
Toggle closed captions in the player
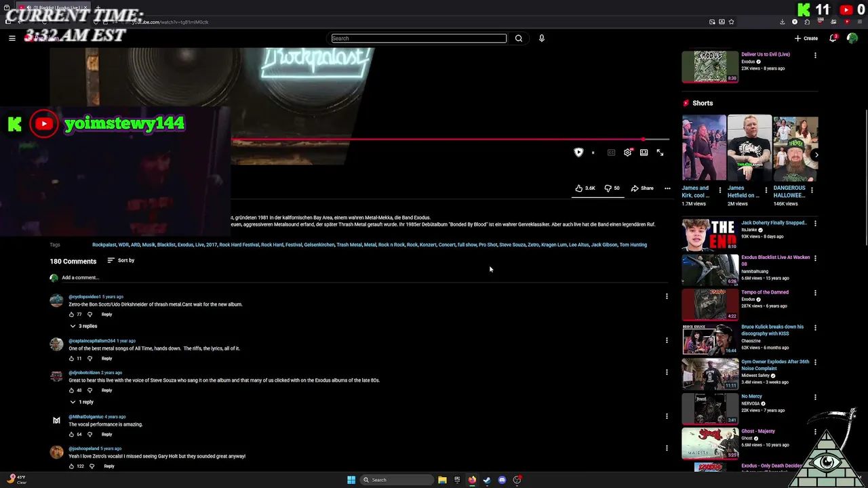(x=611, y=152)
